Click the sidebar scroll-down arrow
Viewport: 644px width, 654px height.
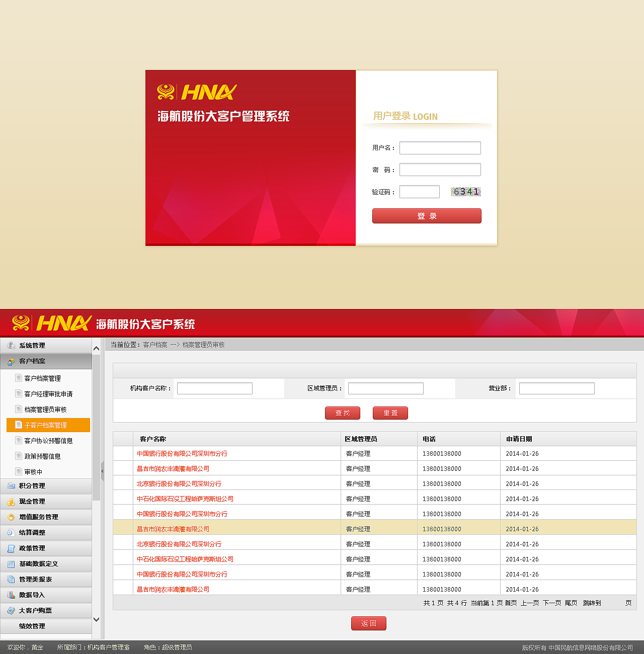pos(97,620)
